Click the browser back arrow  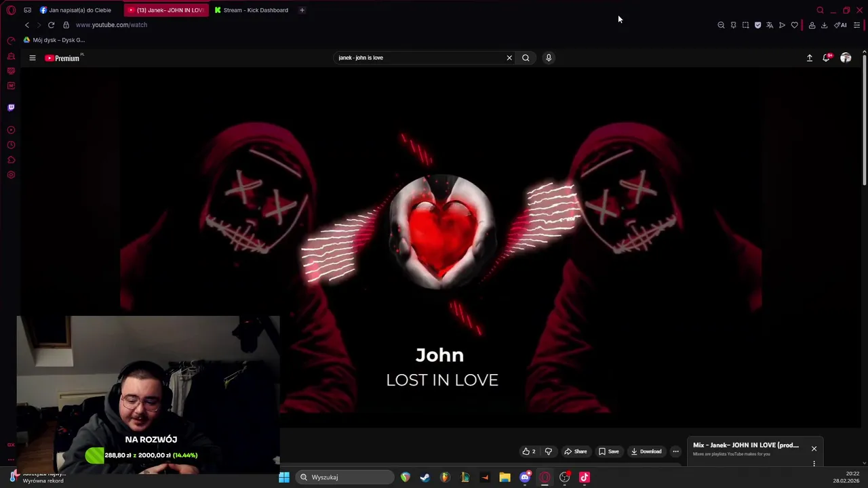pyautogui.click(x=27, y=25)
